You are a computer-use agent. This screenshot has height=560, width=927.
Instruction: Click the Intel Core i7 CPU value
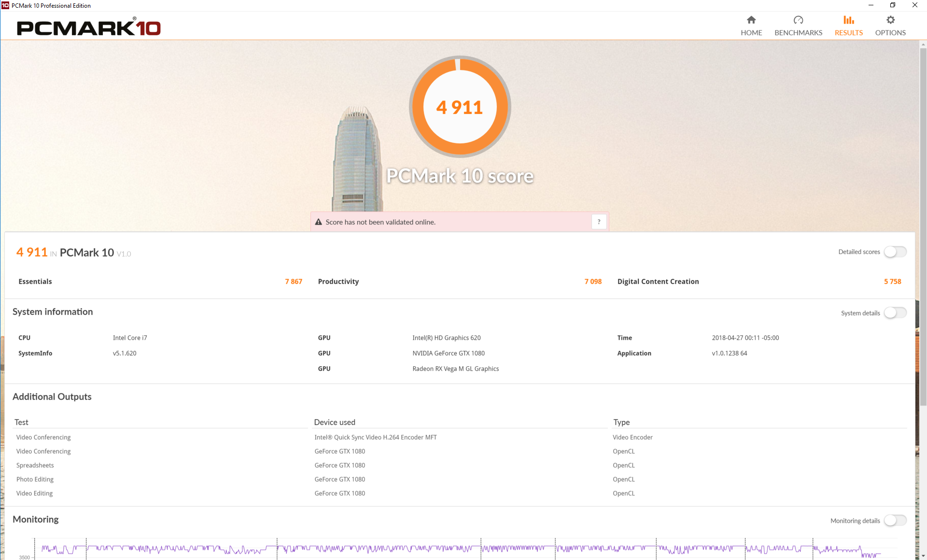[130, 338]
